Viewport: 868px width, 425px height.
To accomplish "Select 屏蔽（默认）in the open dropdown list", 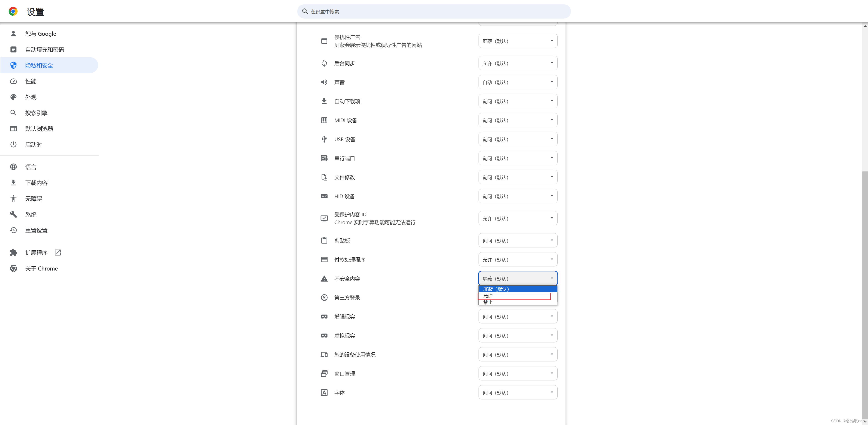I will (518, 289).
